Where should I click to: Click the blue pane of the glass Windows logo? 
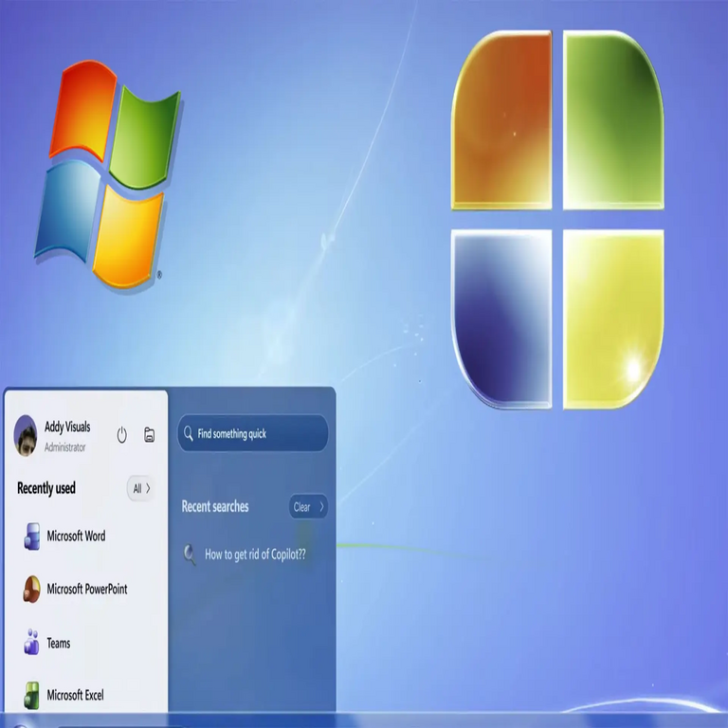tap(501, 319)
